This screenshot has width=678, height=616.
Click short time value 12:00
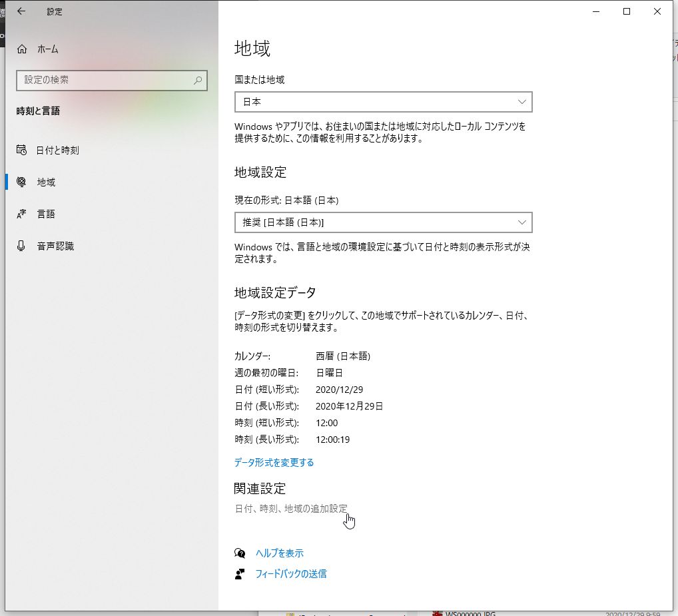(x=327, y=423)
